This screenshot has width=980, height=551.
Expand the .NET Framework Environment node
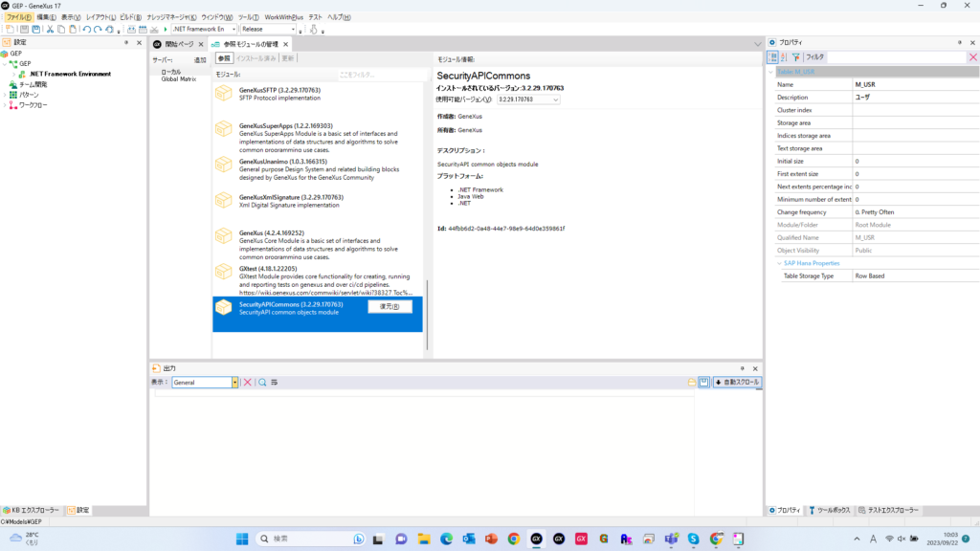click(14, 74)
